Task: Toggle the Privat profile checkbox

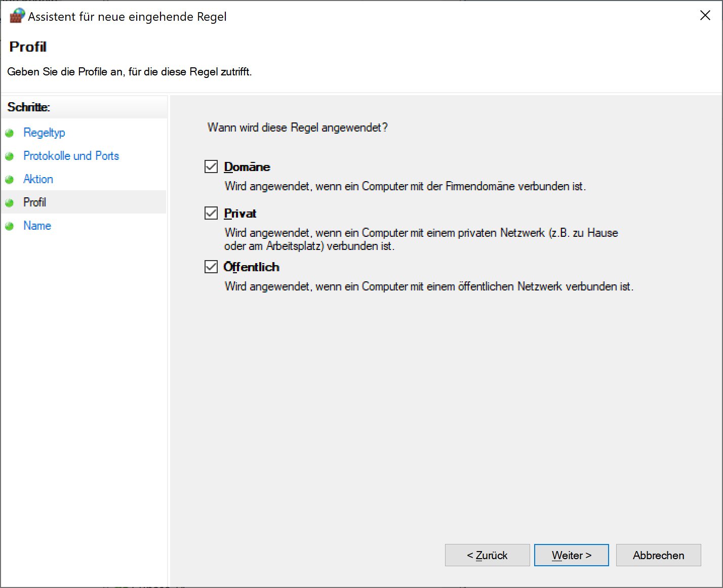Action: (x=211, y=213)
